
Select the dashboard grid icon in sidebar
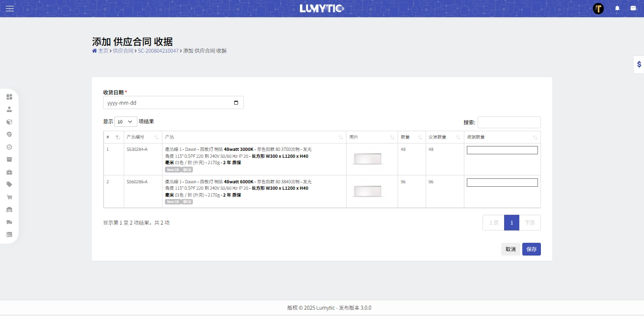(x=9, y=96)
